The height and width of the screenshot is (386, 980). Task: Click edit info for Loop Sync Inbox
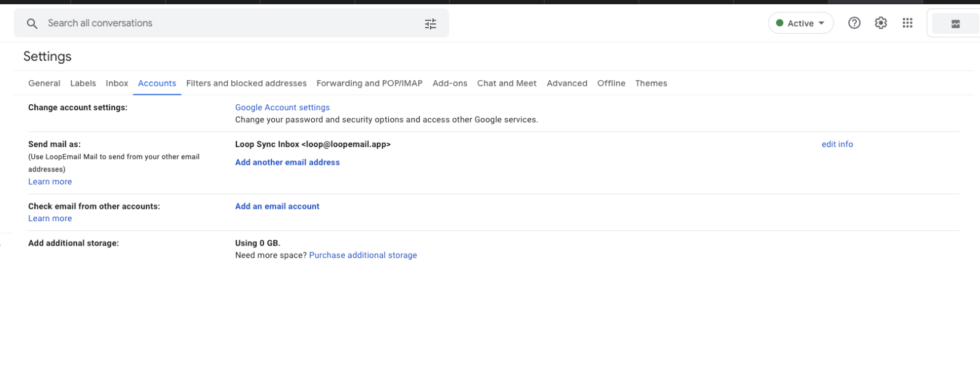pyautogui.click(x=837, y=144)
